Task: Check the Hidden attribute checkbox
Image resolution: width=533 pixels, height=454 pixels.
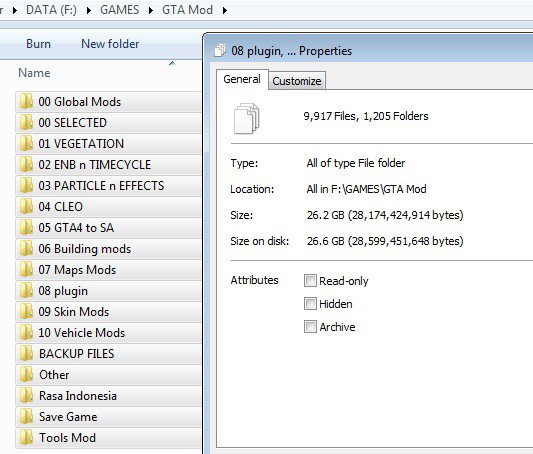Action: click(x=310, y=303)
